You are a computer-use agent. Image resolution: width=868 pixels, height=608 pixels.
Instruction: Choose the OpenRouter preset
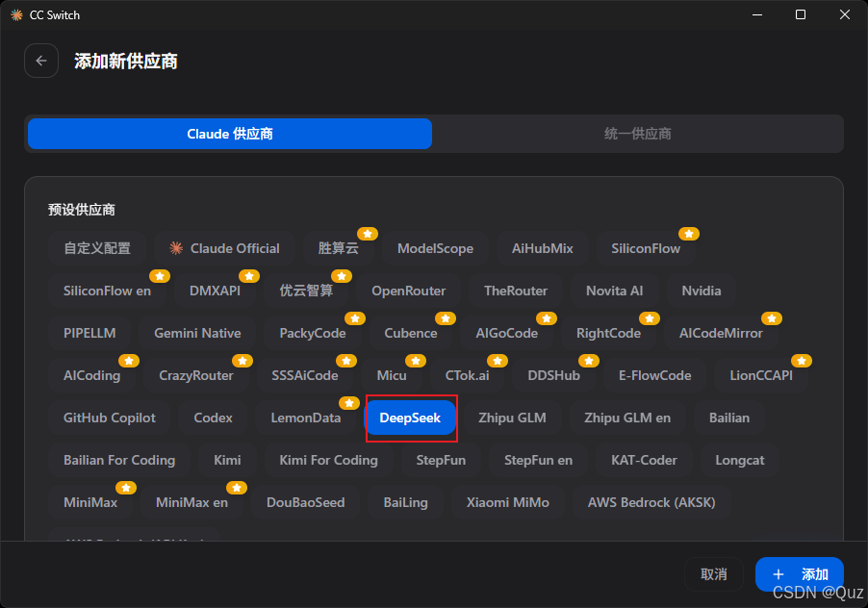(x=409, y=291)
